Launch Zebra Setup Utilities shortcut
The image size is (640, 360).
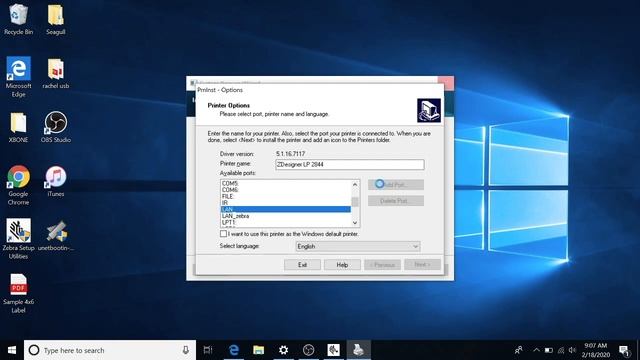(x=18, y=239)
